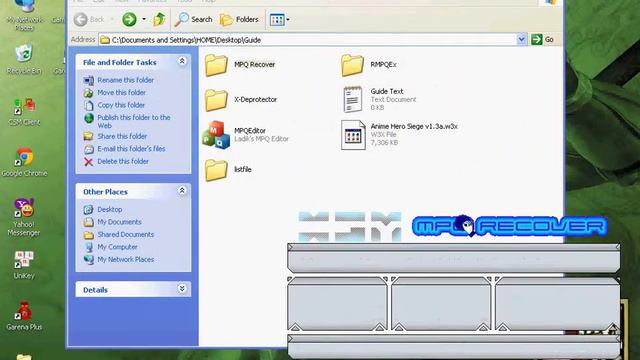Viewport: 640px width, 360px height.
Task: Expand the Details panel
Action: [182, 289]
